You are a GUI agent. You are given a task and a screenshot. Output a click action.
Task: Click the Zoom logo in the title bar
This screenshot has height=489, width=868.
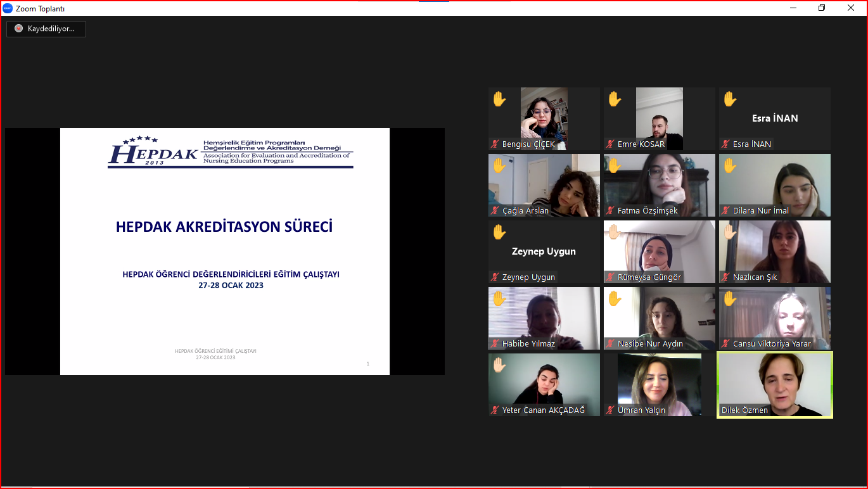(x=8, y=8)
